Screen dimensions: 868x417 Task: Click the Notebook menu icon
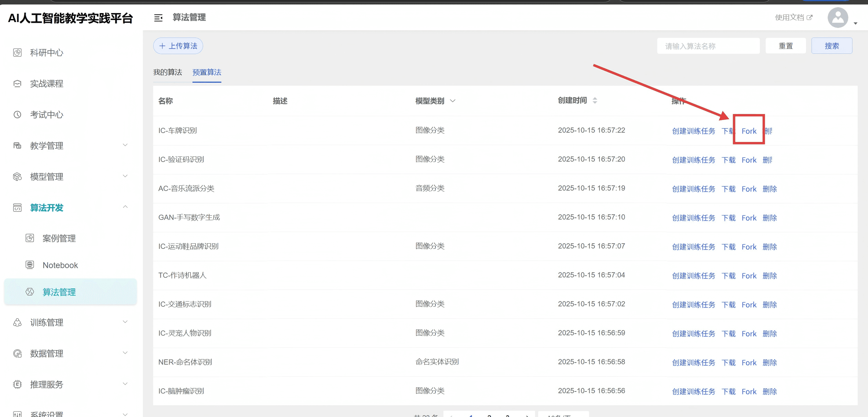[x=30, y=265]
